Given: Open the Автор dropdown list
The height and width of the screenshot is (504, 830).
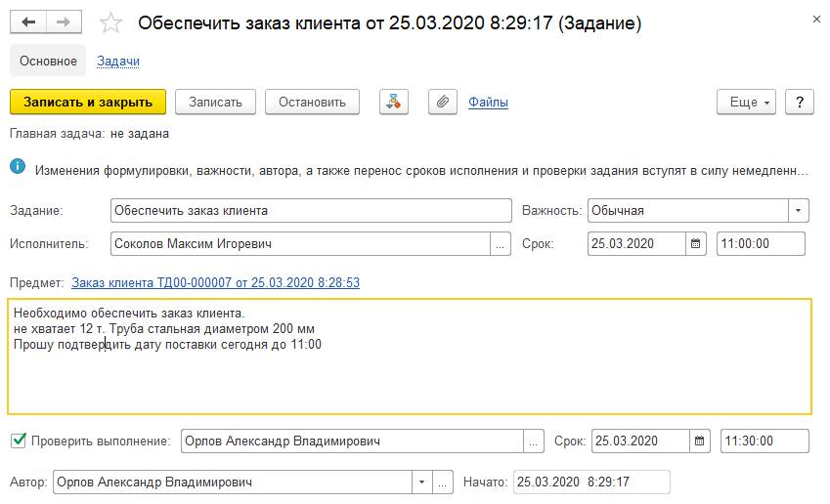Looking at the screenshot, I should tap(422, 483).
